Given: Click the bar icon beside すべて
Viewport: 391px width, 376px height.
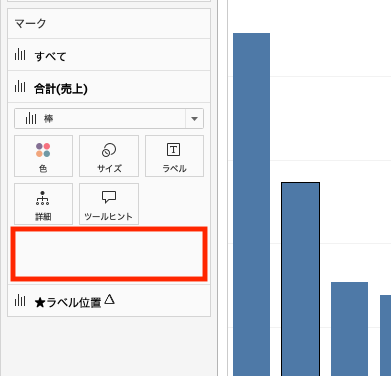Looking at the screenshot, I should point(20,54).
